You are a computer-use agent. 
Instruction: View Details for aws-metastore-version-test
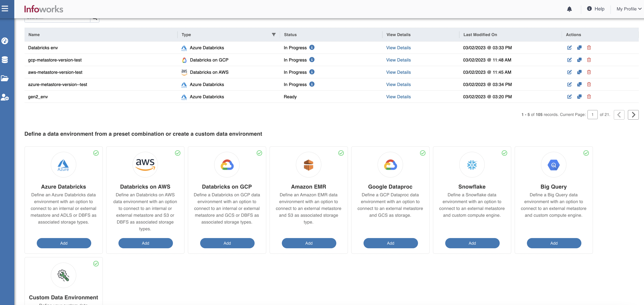click(398, 72)
